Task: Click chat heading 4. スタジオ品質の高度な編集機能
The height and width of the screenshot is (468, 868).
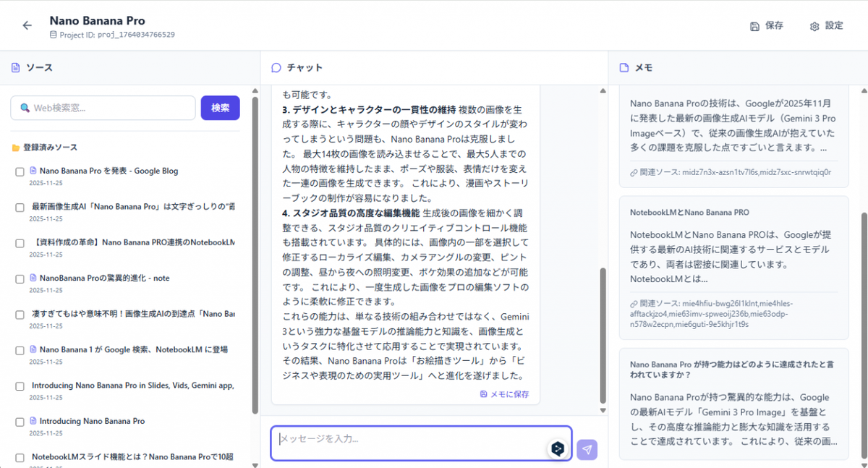Action: coord(351,213)
